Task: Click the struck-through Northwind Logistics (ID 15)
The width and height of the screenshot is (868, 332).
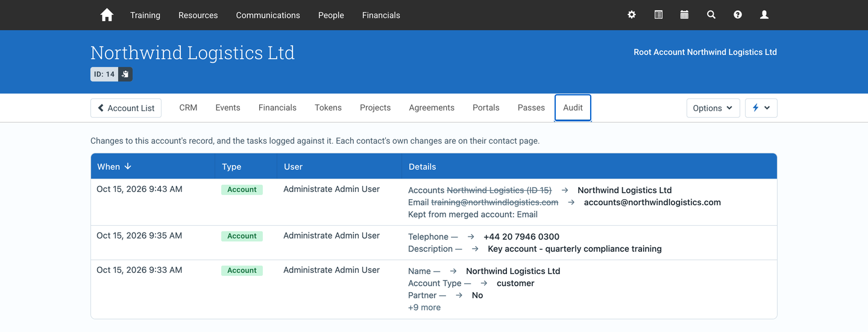Action: click(499, 190)
